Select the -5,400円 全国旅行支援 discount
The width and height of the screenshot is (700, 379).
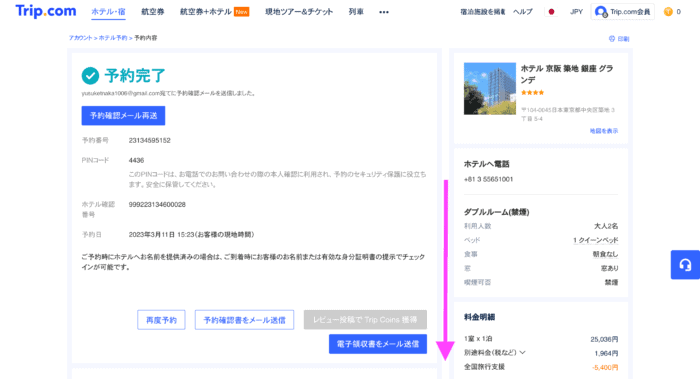point(605,367)
